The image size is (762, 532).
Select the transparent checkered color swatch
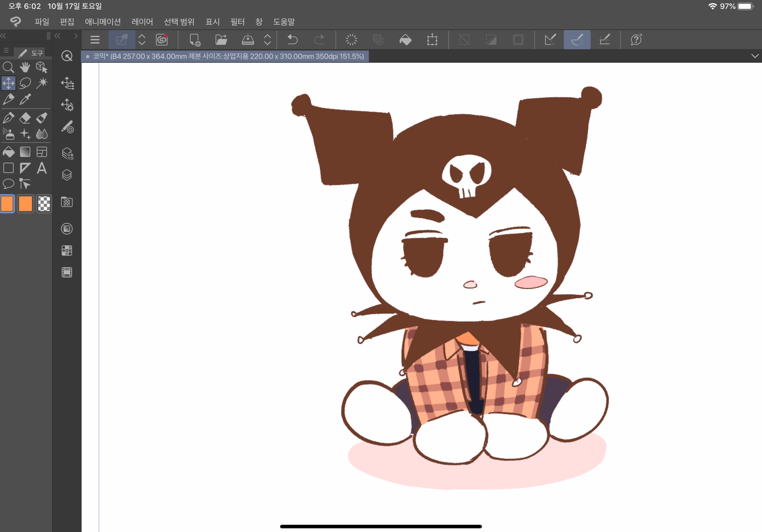[44, 203]
